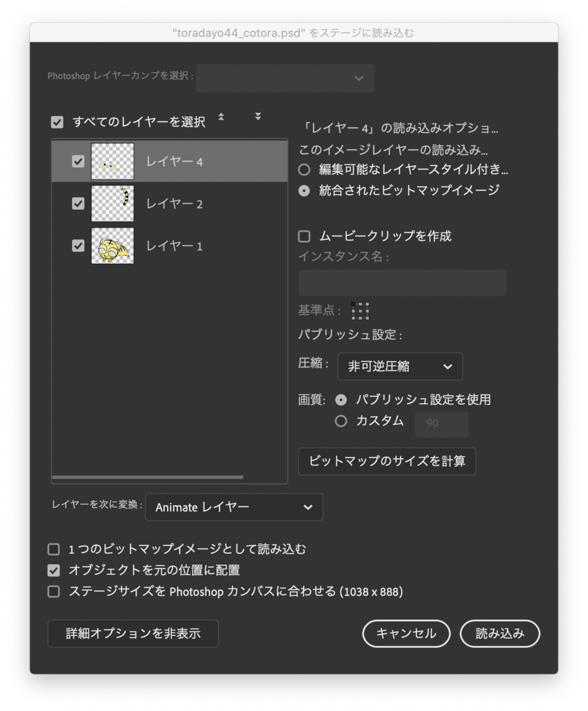The height and width of the screenshot is (711, 588).
Task: Click the 基準点 registration point grid icon
Action: (x=360, y=310)
